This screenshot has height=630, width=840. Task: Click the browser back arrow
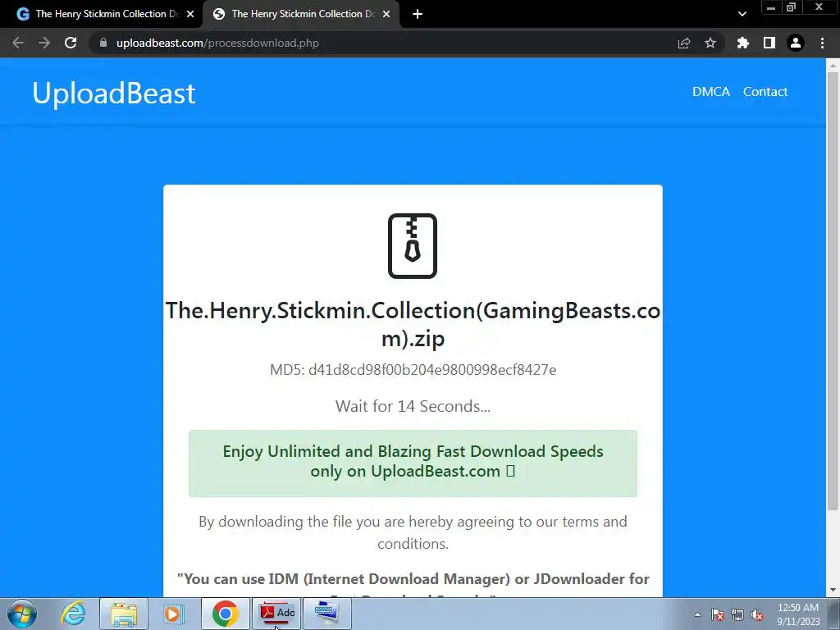coord(18,43)
